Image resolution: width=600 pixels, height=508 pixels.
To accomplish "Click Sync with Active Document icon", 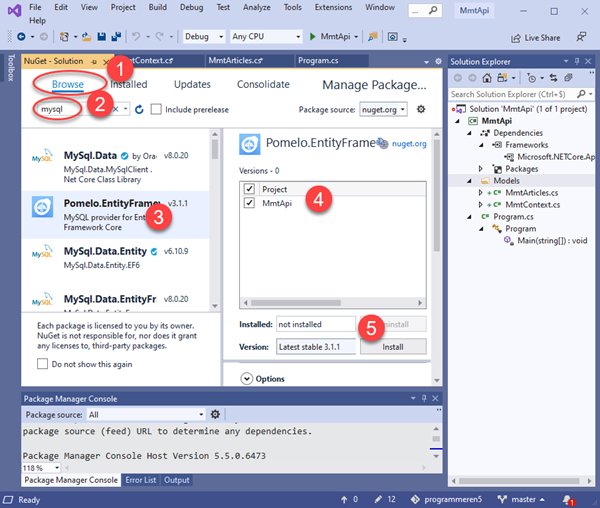I will (553, 78).
